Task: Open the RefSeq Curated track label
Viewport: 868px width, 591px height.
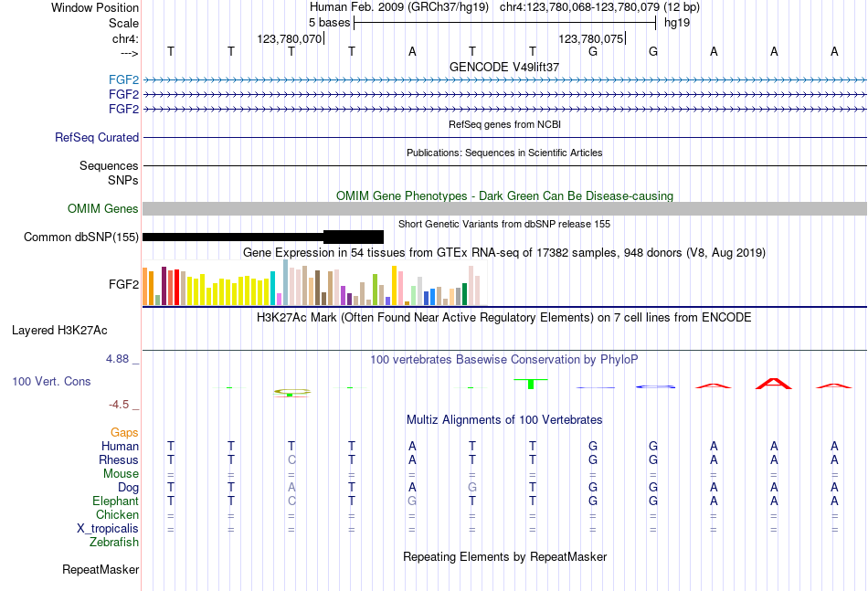Action: pyautogui.click(x=96, y=137)
